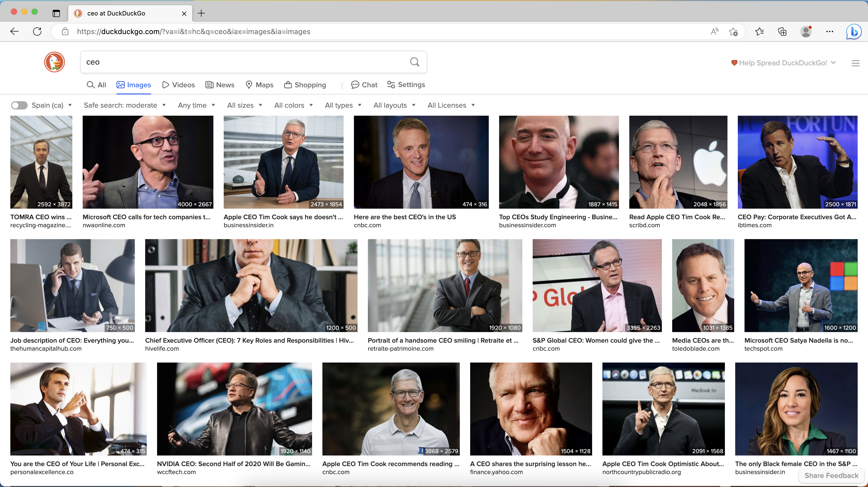Switch to the Videos tab
The image size is (868, 487).
coord(179,85)
